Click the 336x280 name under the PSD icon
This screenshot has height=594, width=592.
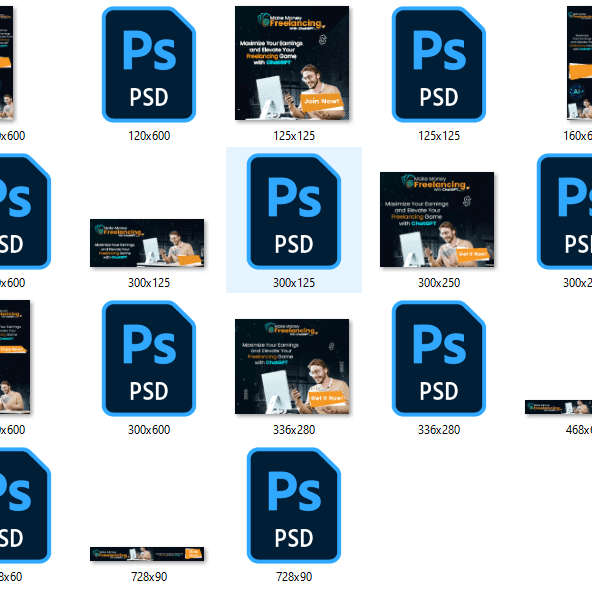439,430
